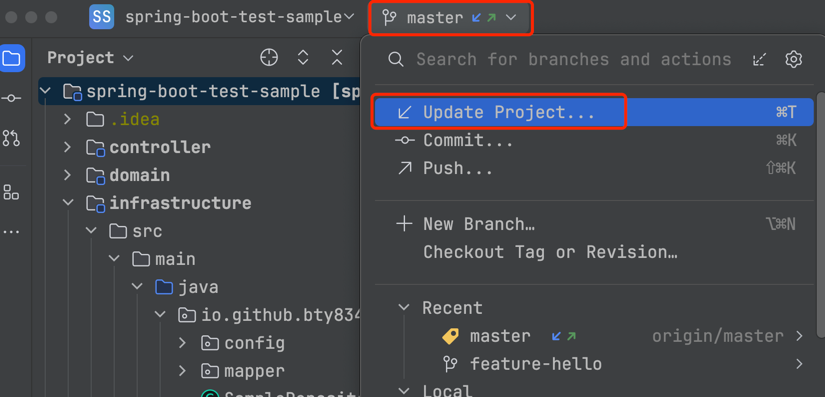Open the master branch dropdown widget
This screenshot has height=397, width=825.
[x=451, y=18]
